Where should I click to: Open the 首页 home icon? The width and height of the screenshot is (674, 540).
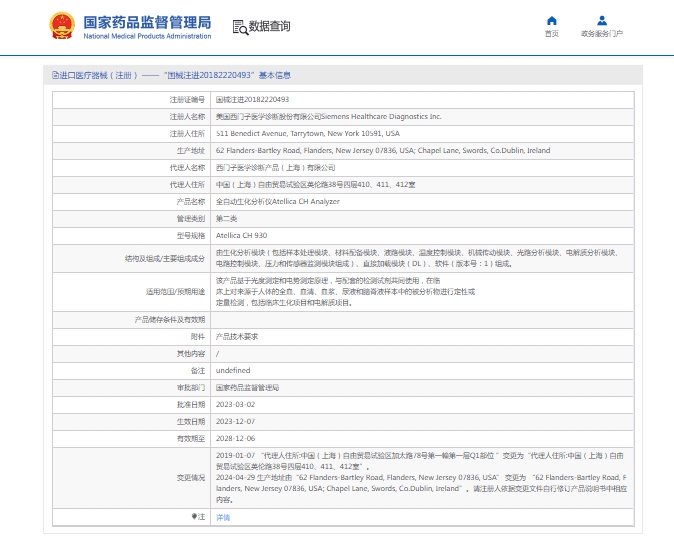tap(552, 21)
